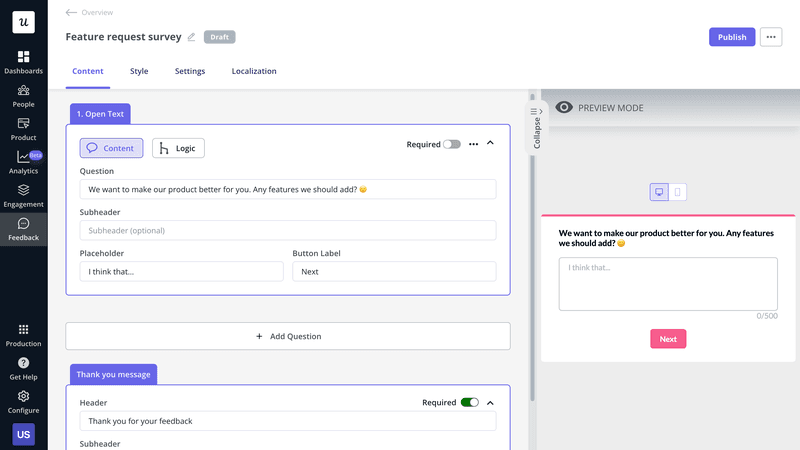Open Get Help menu
This screenshot has height=450, width=800.
click(23, 368)
